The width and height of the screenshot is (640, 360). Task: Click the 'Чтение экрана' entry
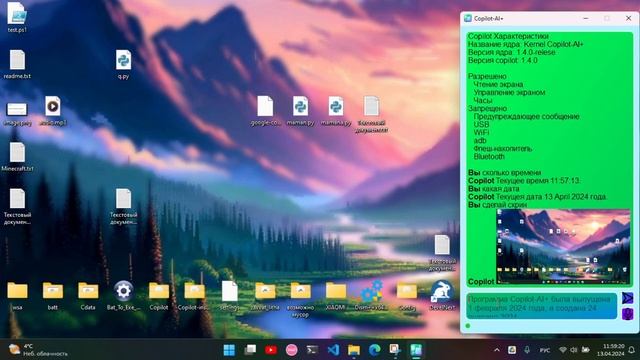(x=498, y=84)
